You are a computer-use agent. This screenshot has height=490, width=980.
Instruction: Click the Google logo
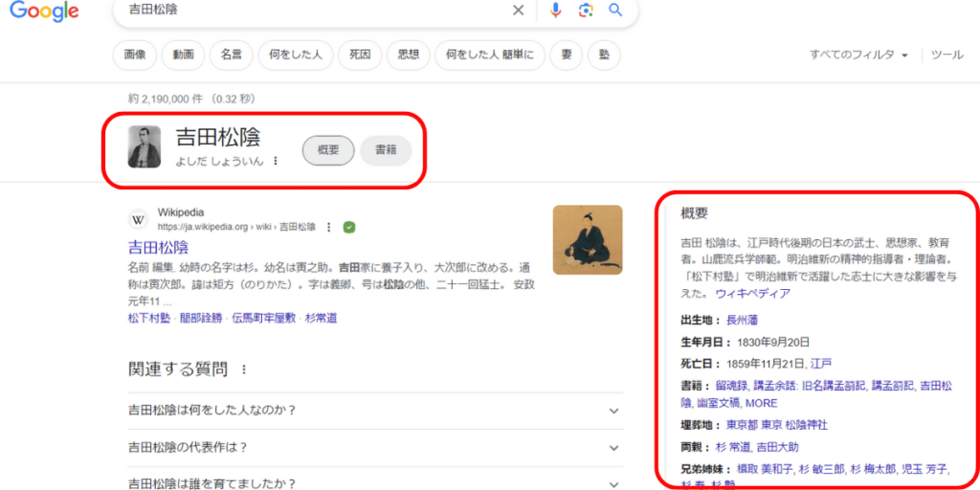pyautogui.click(x=44, y=11)
